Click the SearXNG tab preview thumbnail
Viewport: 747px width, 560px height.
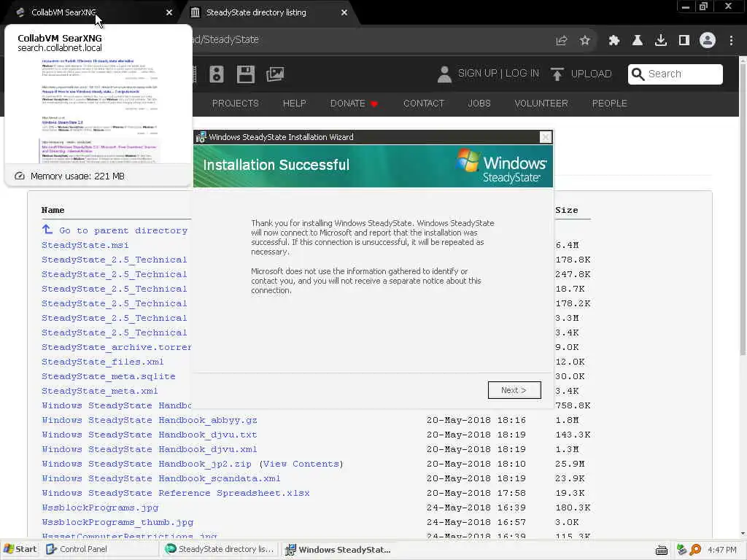click(x=98, y=111)
